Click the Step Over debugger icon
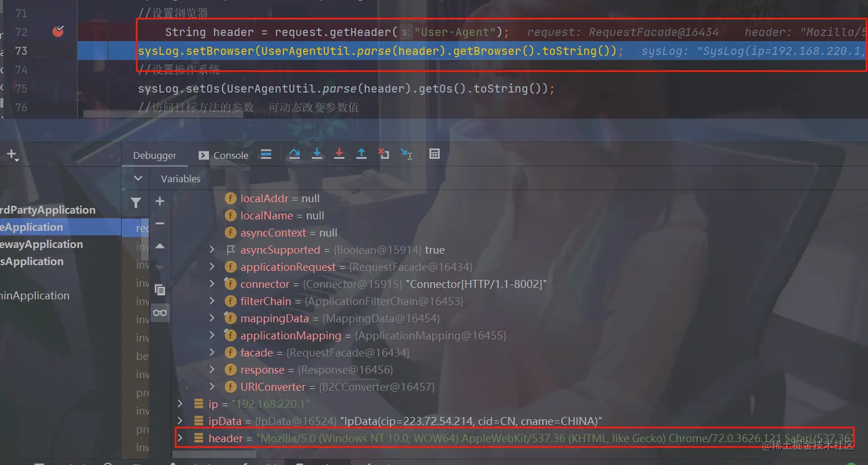 pos(294,154)
